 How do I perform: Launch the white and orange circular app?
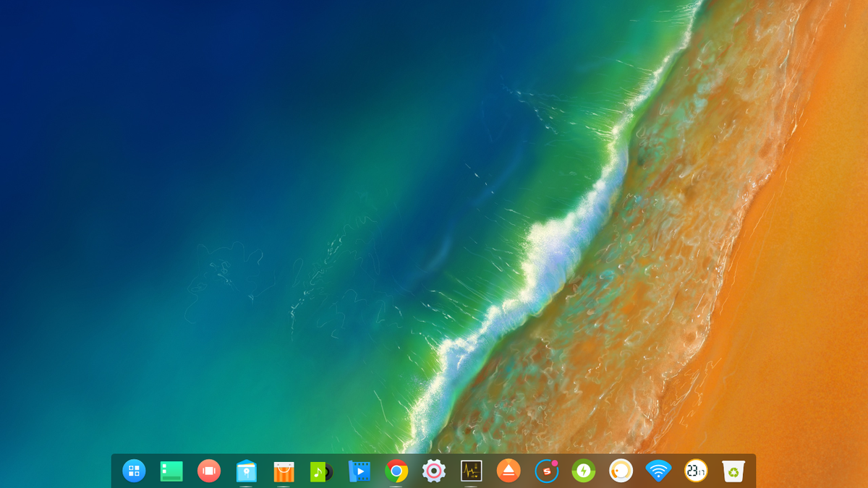point(622,471)
